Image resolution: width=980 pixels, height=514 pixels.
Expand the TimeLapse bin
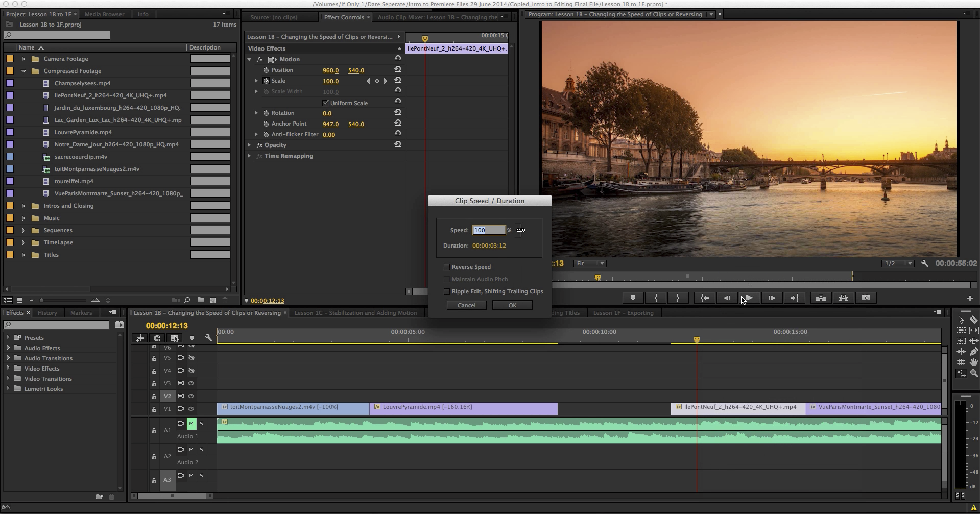coord(23,242)
